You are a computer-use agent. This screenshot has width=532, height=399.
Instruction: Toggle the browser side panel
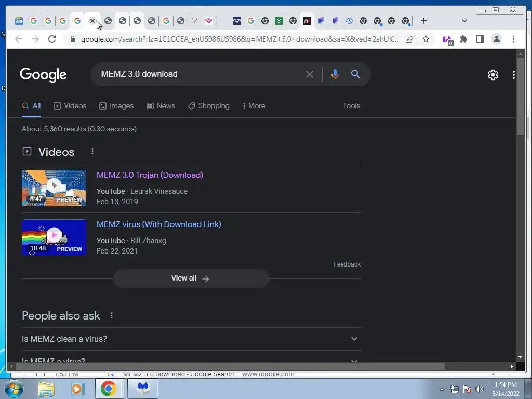coord(480,39)
